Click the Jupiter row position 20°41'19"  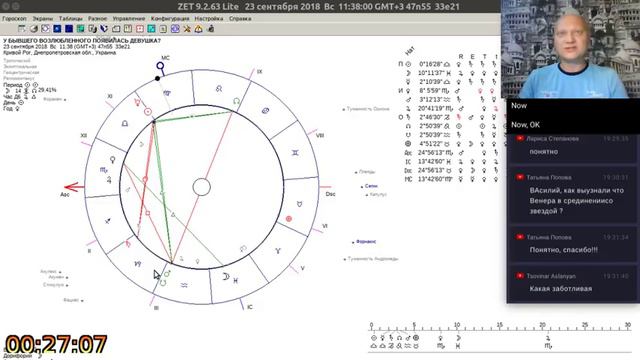click(x=431, y=109)
